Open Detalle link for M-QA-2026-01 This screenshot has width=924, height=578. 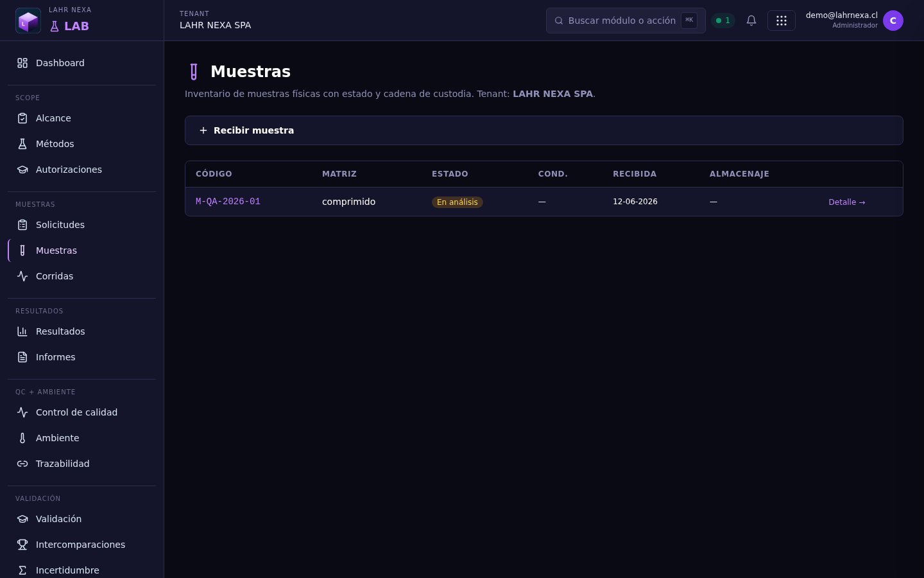point(847,202)
